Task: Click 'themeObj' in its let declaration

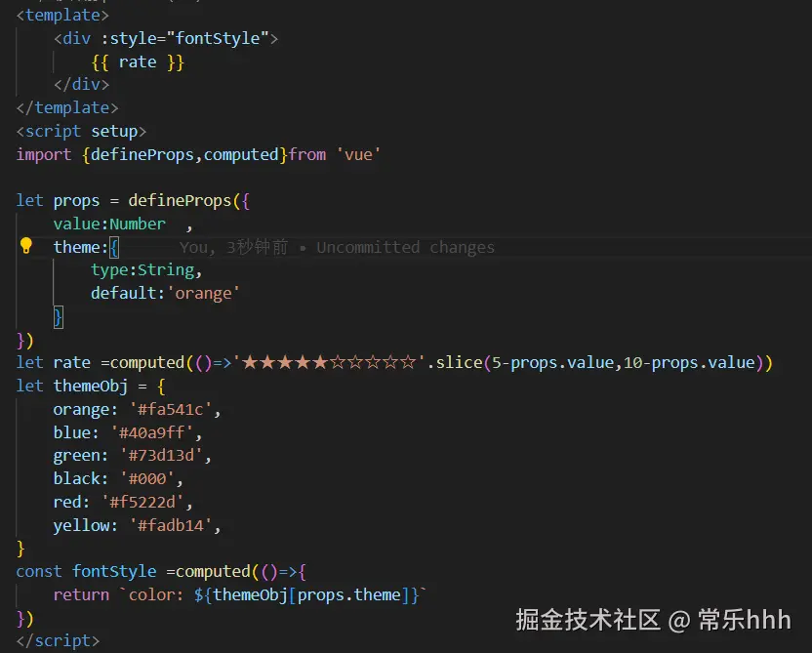Action: (91, 387)
